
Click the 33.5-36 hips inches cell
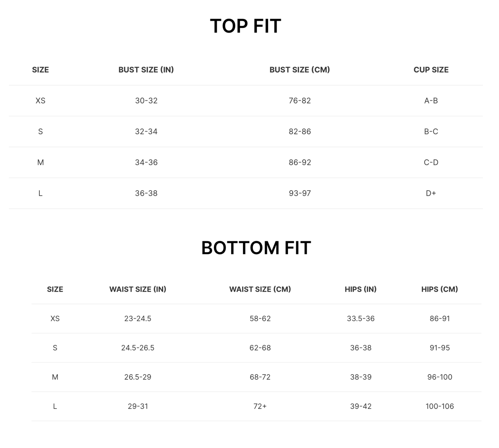361,318
